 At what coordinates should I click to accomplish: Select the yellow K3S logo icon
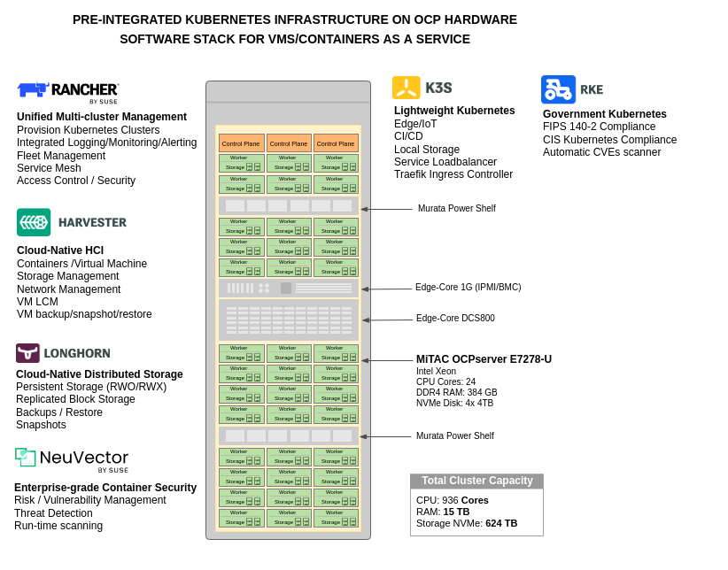tap(406, 88)
